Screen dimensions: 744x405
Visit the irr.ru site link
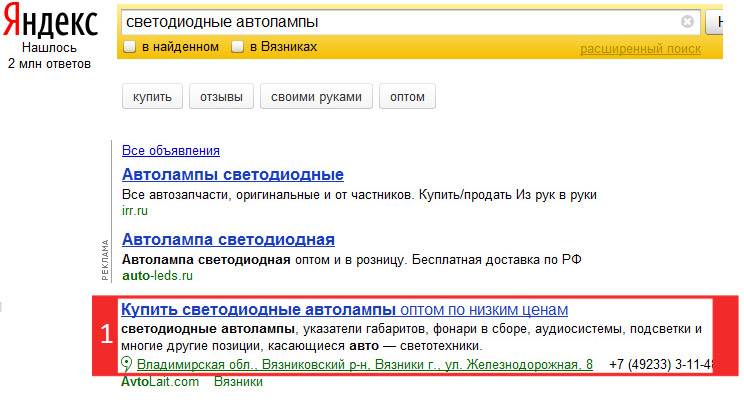(135, 211)
